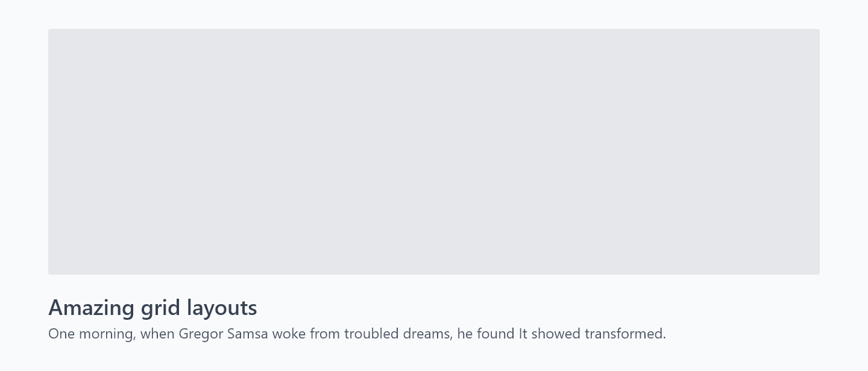Click the words One morning
Screen dimensions: 868x371
tap(92, 334)
